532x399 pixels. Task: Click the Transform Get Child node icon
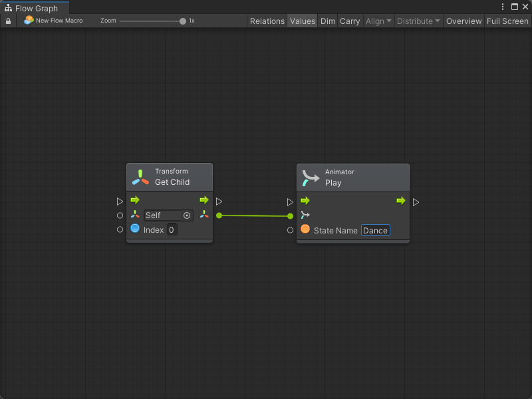(140, 177)
